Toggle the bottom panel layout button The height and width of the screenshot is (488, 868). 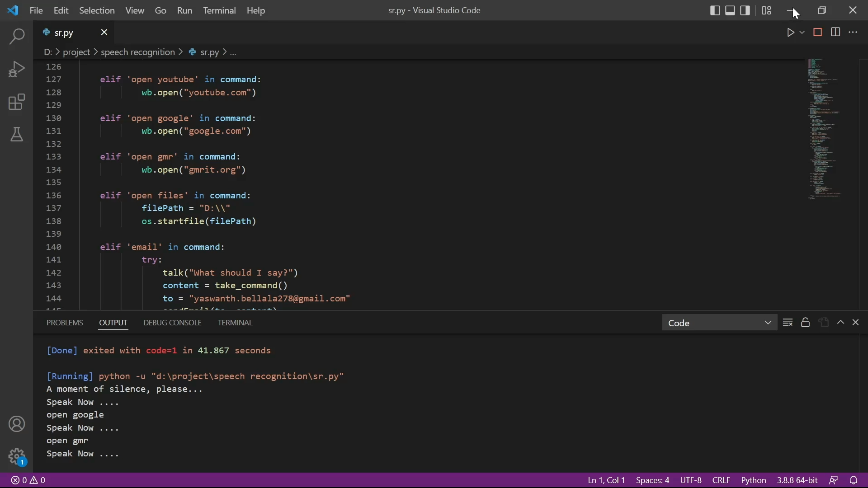tap(731, 10)
